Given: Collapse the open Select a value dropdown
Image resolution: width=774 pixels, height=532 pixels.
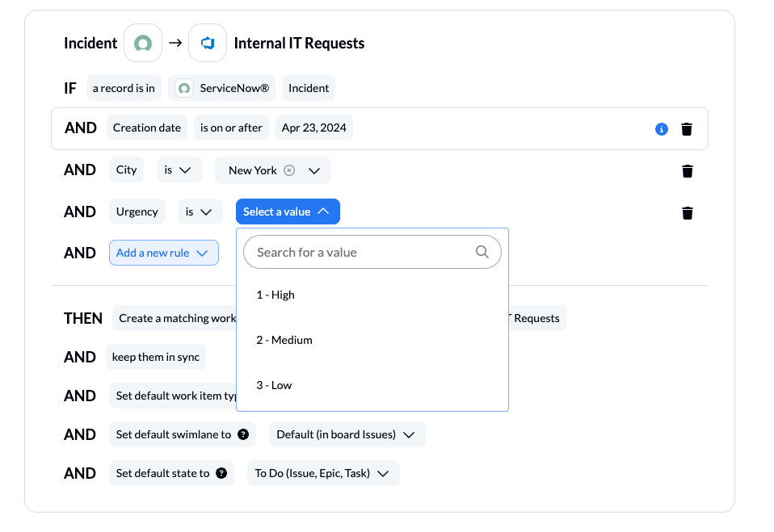Looking at the screenshot, I should [288, 211].
